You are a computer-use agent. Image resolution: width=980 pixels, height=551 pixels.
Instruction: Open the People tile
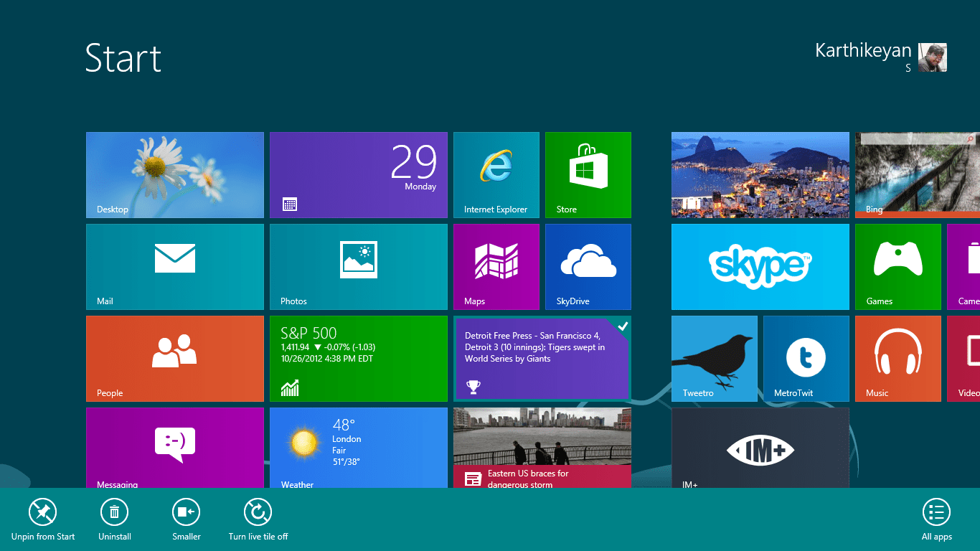click(175, 359)
